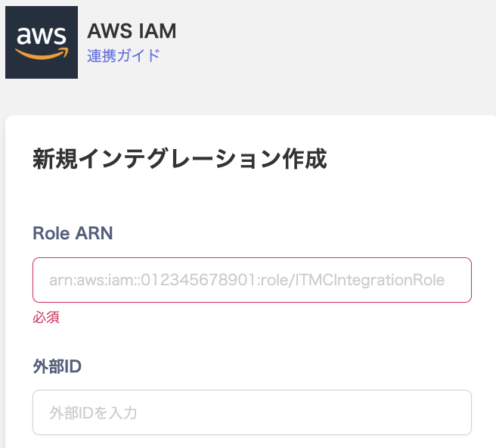Open the 連携ガイド link
Screen dimensions: 496x448
[124, 55]
